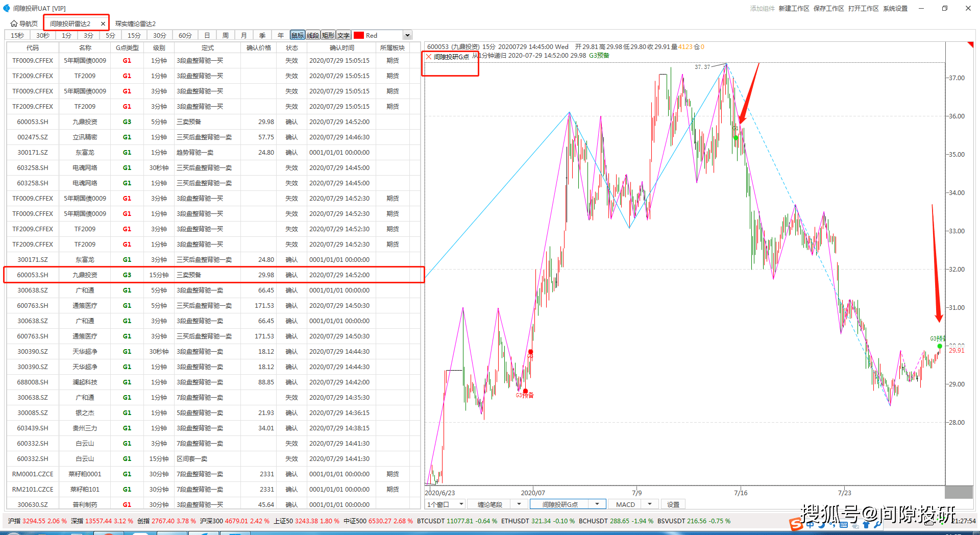
Task: Activate the 矩形 rectangle drawing tool
Action: click(328, 35)
